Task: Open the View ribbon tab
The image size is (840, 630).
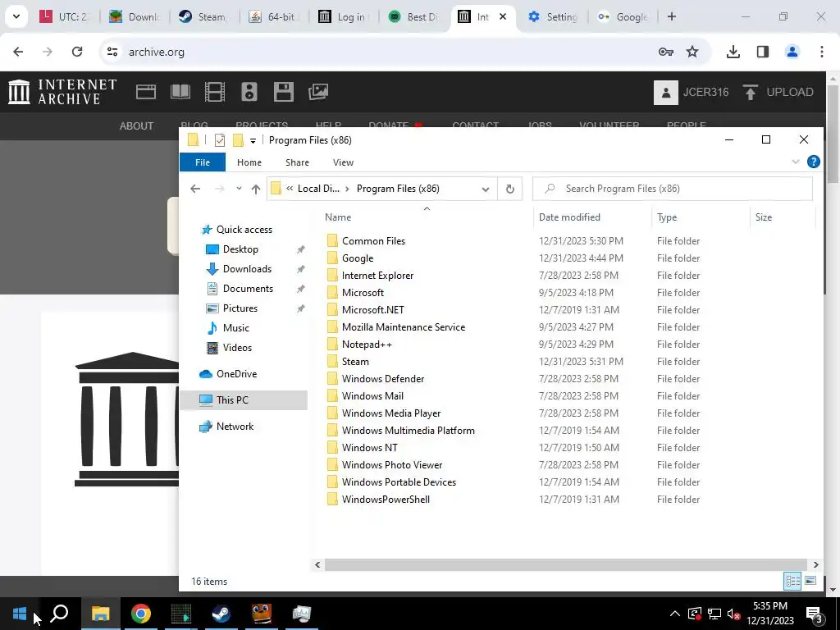Action: tap(343, 162)
